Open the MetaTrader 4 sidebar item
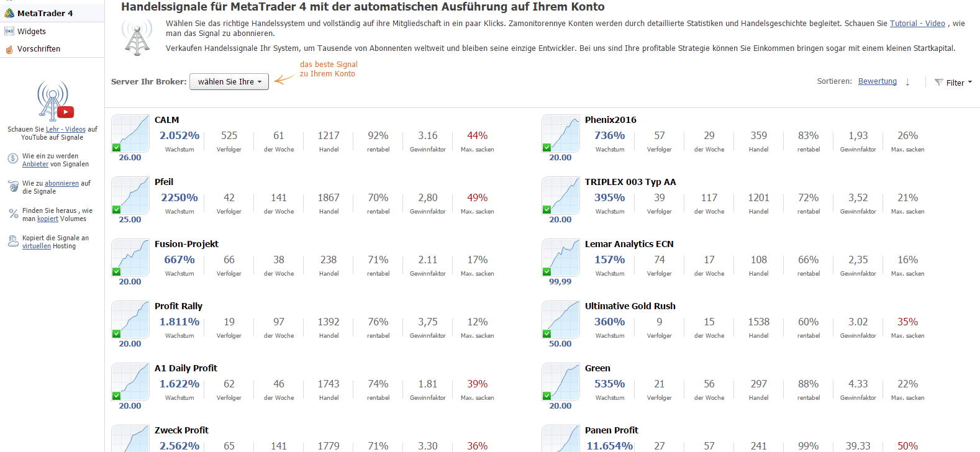 (52, 13)
